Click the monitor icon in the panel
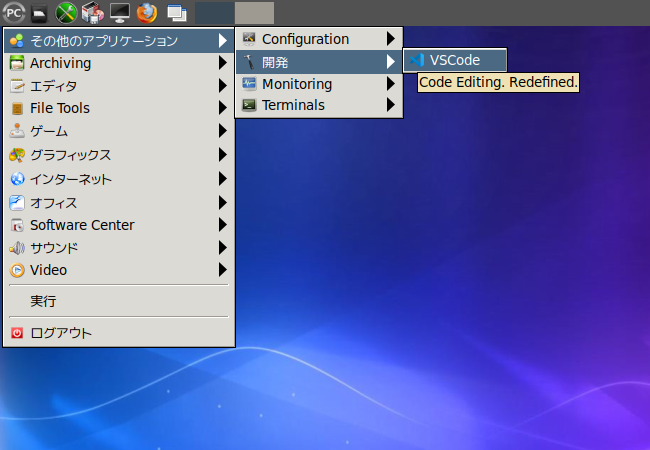 coord(120,13)
